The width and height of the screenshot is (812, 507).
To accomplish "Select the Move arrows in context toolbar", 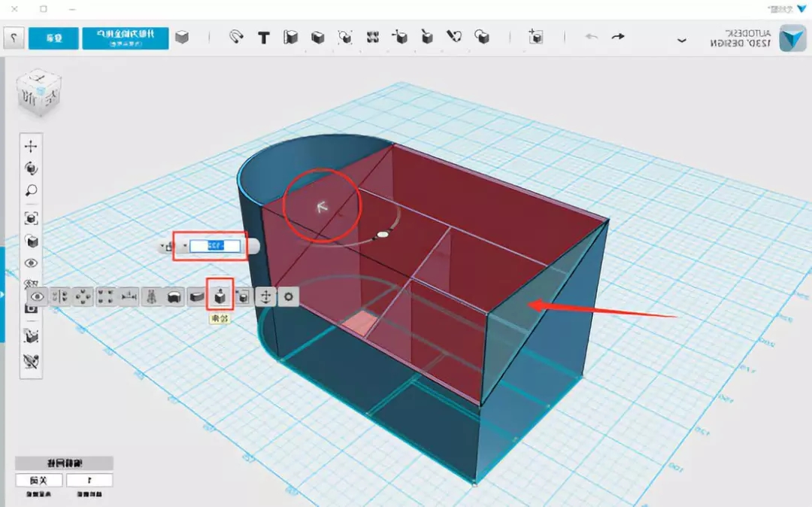I will tap(265, 296).
